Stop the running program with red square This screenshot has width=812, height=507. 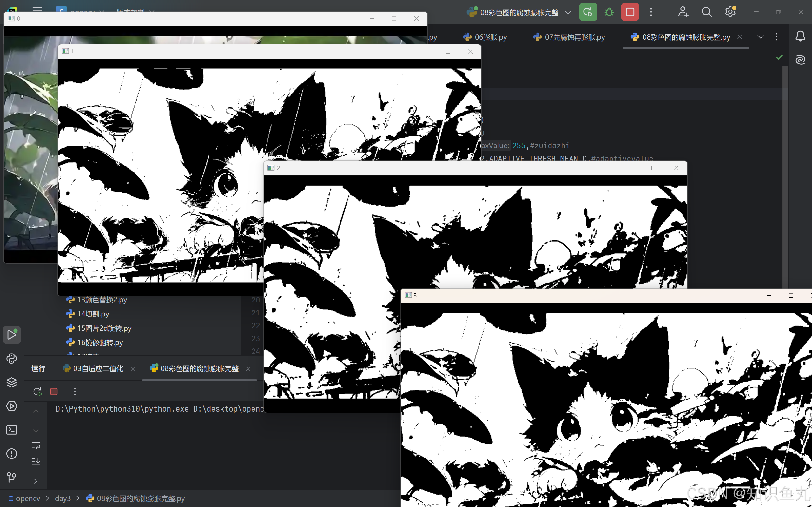coord(630,12)
